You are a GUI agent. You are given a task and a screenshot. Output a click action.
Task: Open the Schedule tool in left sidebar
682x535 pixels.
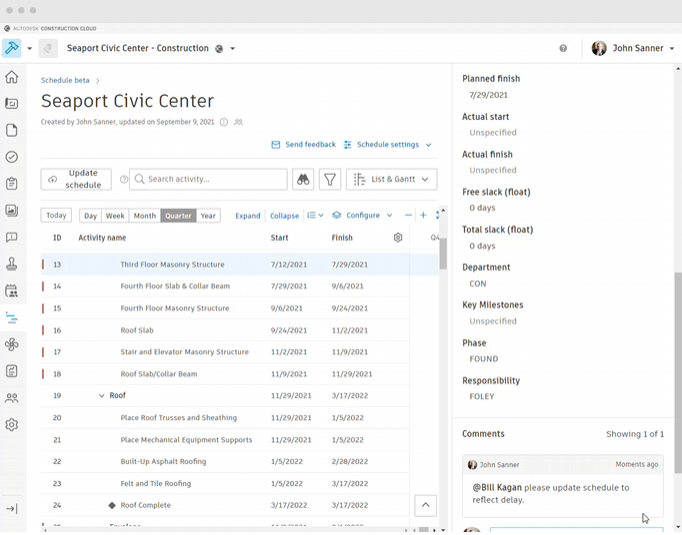coord(12,318)
